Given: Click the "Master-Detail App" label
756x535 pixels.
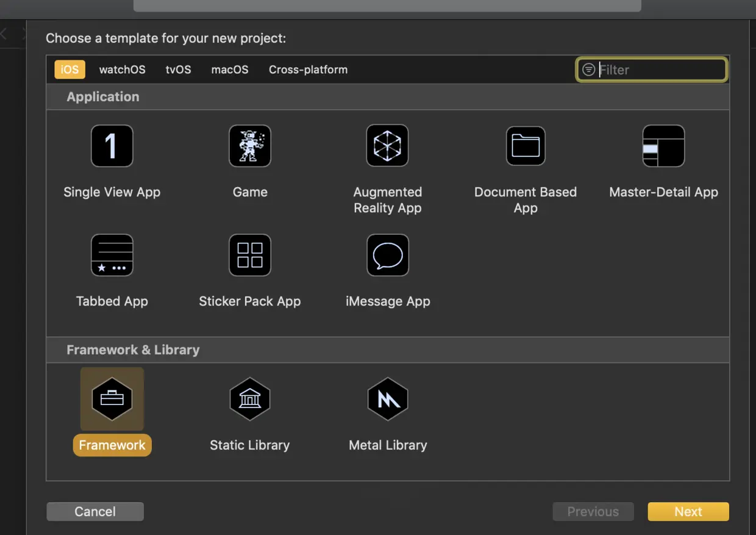Looking at the screenshot, I should click(664, 192).
